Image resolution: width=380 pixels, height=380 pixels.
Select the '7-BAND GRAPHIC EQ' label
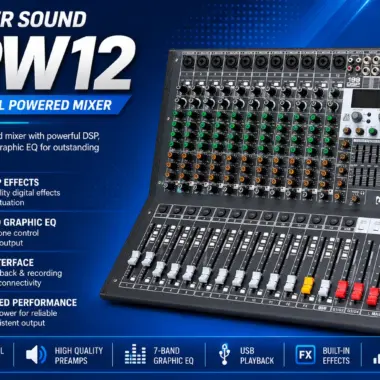tap(173, 356)
